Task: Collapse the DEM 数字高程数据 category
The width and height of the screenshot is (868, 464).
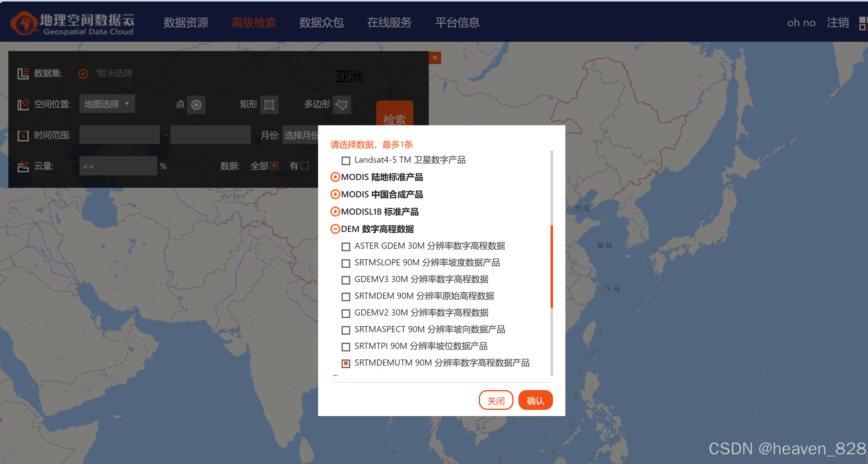Action: pos(335,229)
